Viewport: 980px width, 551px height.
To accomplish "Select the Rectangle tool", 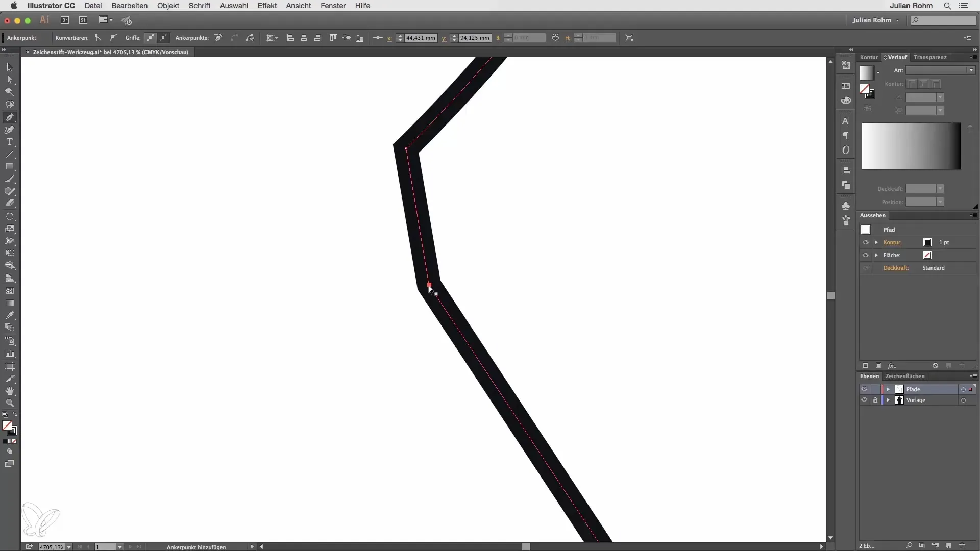I will click(9, 167).
